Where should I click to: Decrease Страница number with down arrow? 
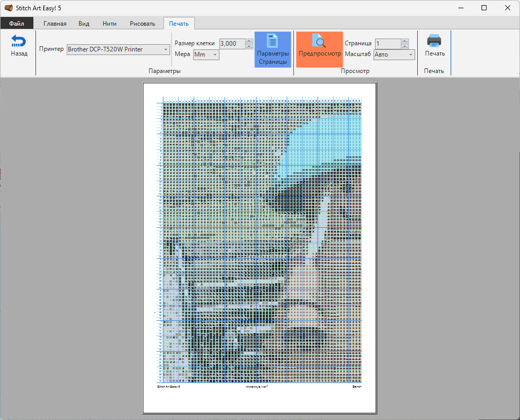point(405,46)
